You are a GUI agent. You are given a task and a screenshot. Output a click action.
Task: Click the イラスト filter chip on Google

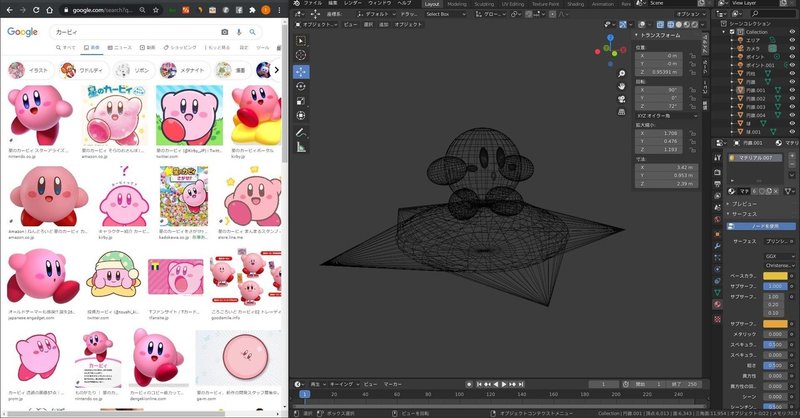coord(30,70)
